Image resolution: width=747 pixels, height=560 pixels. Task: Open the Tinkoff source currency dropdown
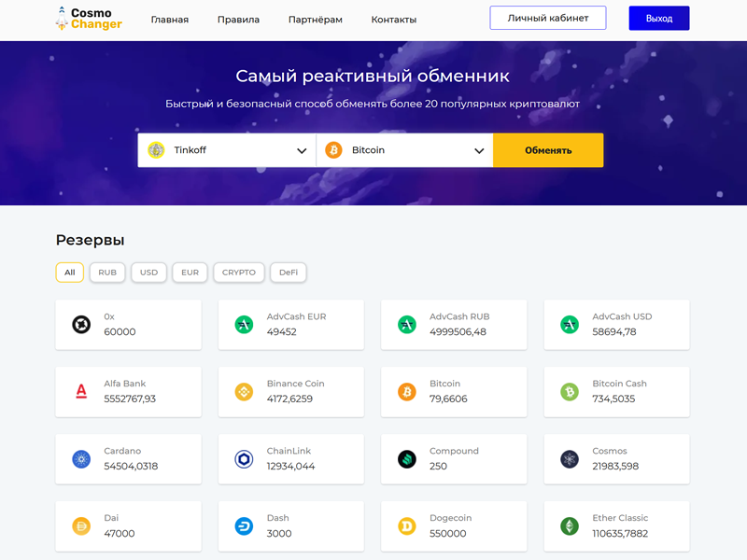(x=227, y=150)
